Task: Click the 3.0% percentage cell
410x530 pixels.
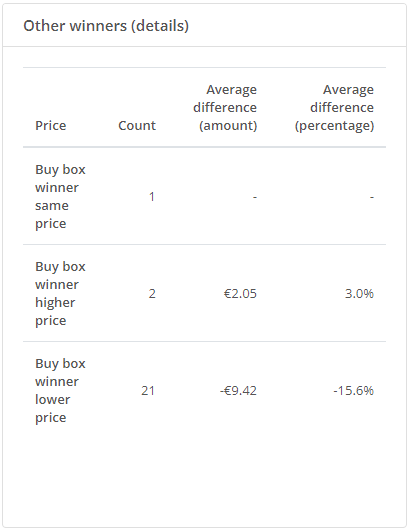Action: [359, 293]
